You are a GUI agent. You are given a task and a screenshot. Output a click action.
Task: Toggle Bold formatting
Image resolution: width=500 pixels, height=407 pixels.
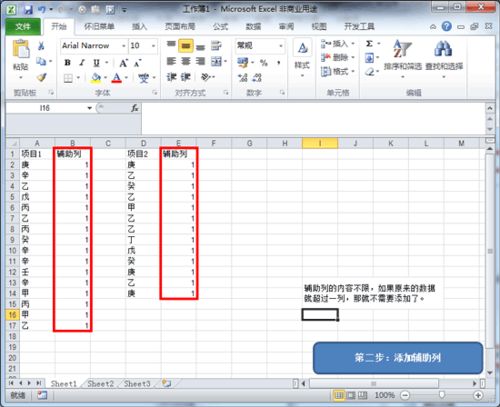point(67,62)
